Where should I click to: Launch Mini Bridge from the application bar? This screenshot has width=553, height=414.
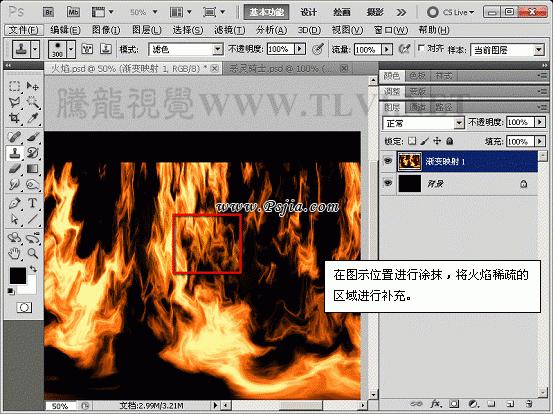coord(73,12)
